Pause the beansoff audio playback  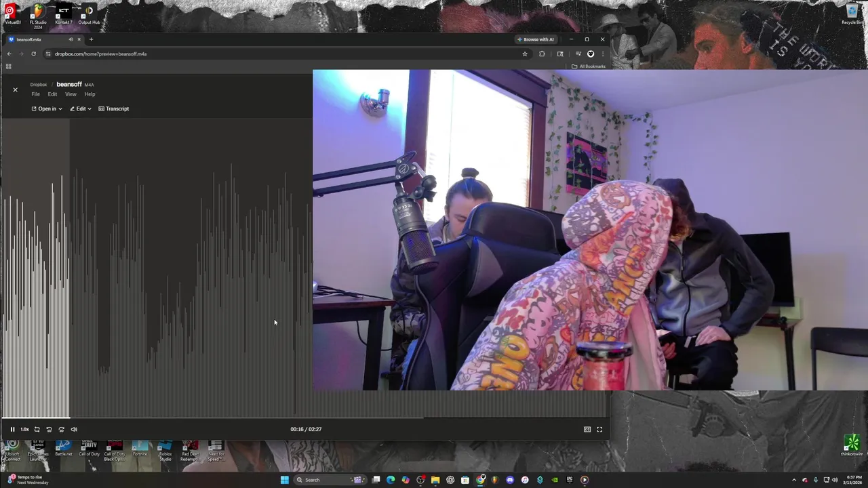coord(12,429)
